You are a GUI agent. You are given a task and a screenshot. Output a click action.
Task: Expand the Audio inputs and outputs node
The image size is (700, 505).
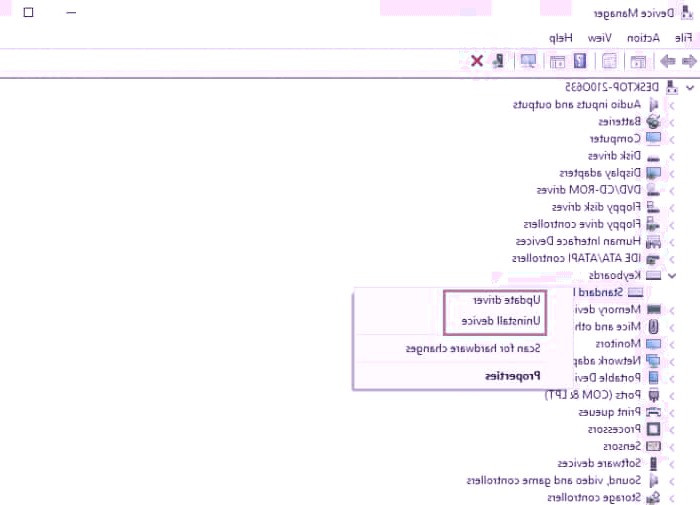(672, 104)
